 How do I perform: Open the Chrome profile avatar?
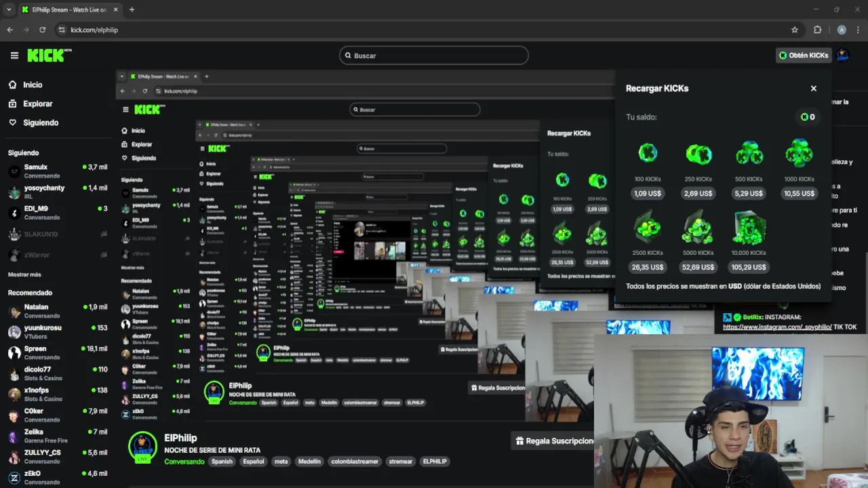click(x=842, y=30)
